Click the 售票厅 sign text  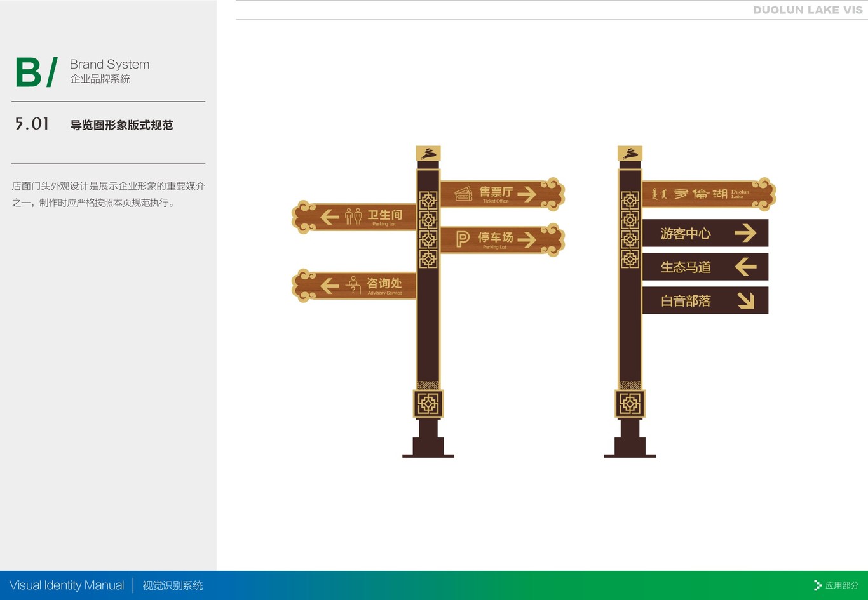click(x=496, y=192)
